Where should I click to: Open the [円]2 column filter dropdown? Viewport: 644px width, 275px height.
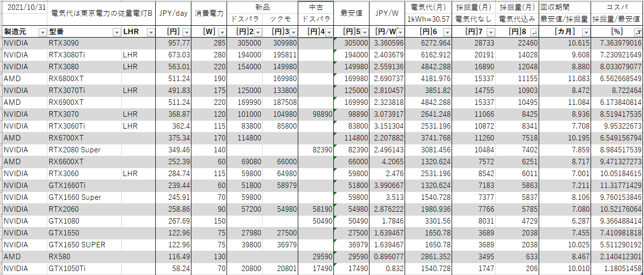coord(257,32)
